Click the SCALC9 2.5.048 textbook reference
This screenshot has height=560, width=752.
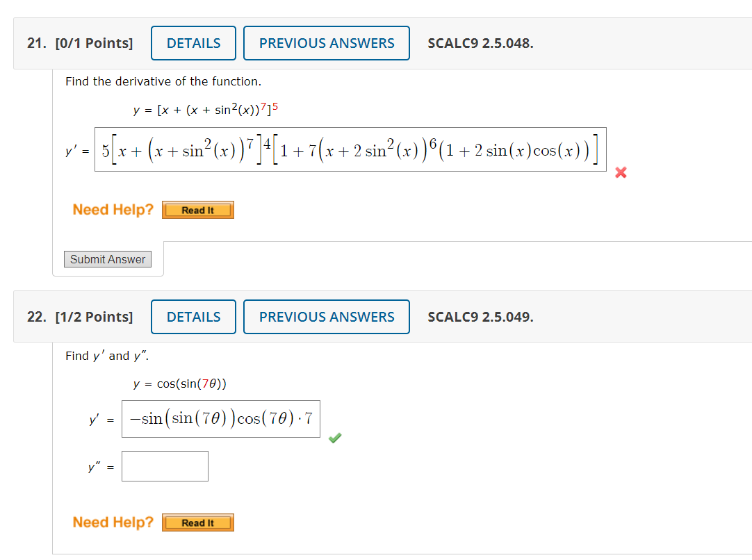tap(480, 43)
